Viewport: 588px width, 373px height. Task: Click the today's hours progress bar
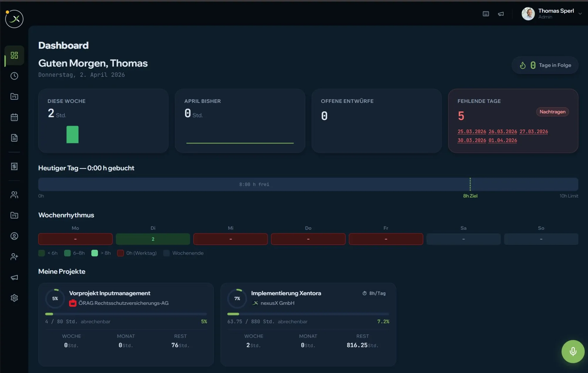tap(308, 184)
